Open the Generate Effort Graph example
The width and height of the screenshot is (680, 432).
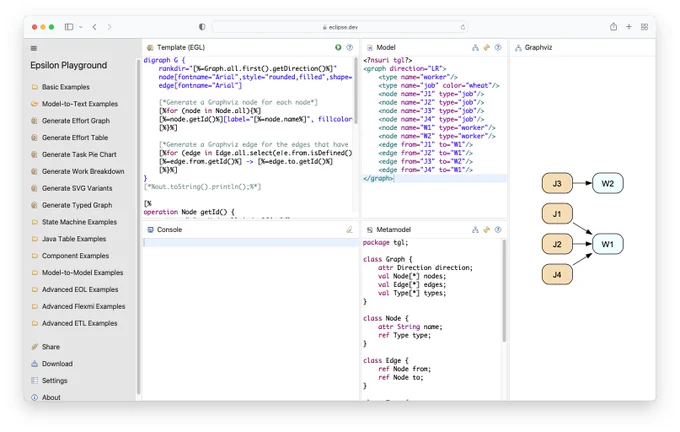click(x=71, y=121)
